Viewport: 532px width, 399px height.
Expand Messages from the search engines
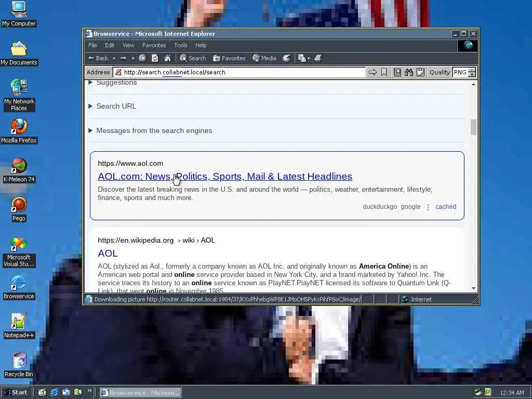[x=150, y=130]
